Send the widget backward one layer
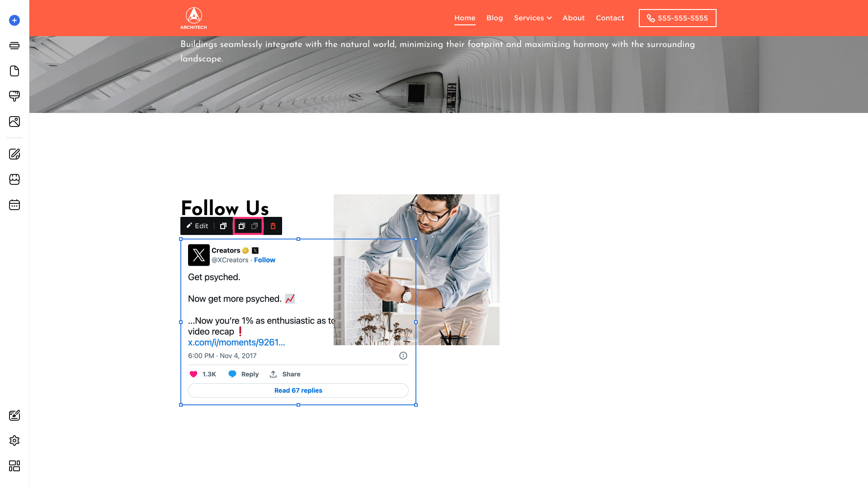 (255, 226)
